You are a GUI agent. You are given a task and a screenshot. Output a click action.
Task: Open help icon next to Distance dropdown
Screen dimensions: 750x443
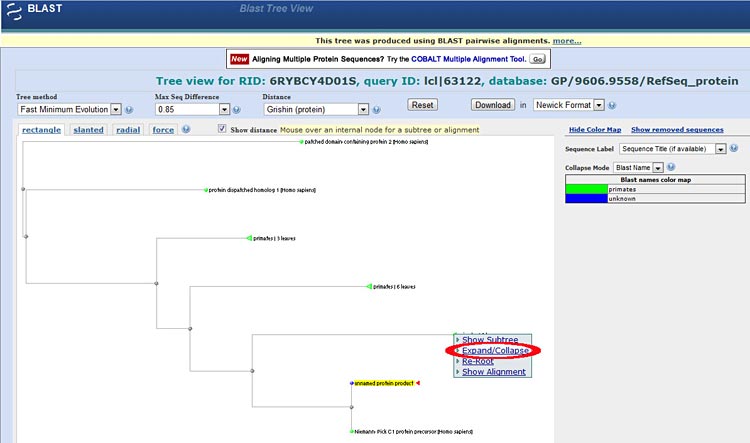click(376, 110)
